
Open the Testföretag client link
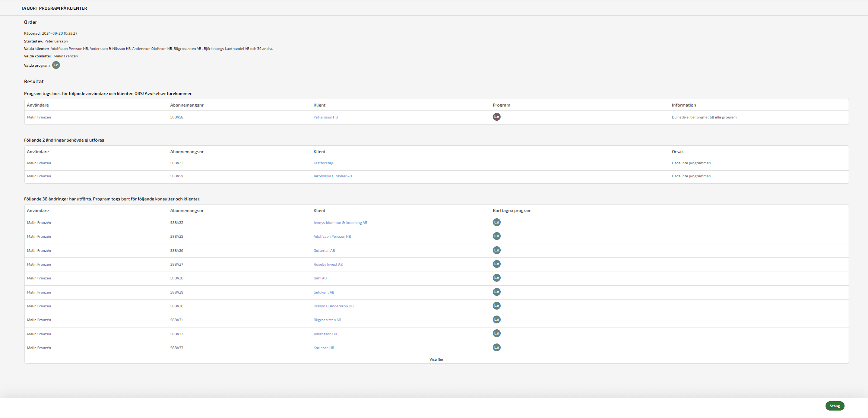(x=323, y=163)
